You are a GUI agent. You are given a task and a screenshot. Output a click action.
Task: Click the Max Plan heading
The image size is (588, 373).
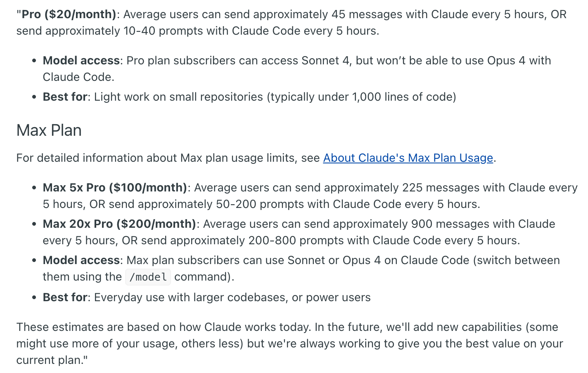[49, 130]
